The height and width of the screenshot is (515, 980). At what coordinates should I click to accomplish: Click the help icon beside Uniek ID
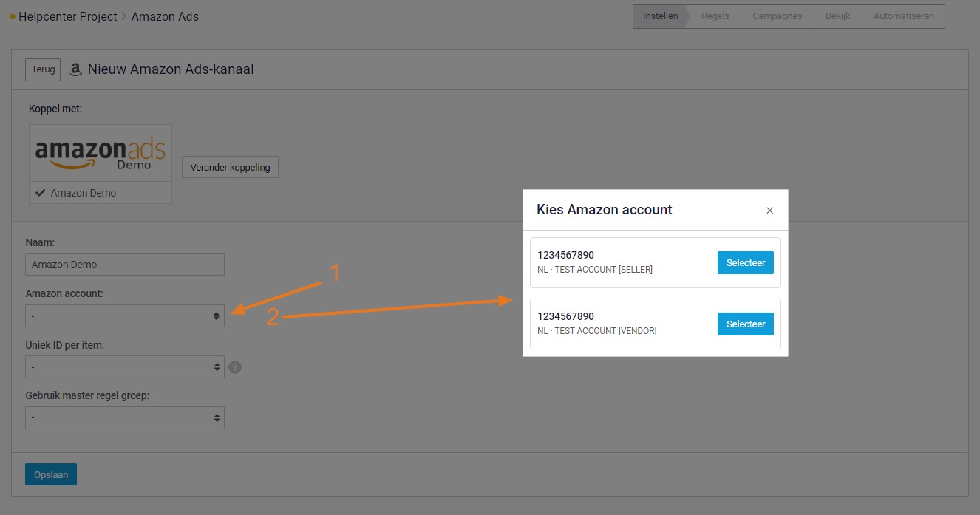(235, 366)
